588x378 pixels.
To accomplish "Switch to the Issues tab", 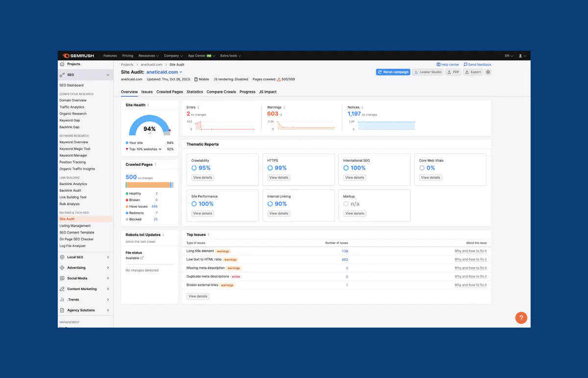I will coord(147,92).
